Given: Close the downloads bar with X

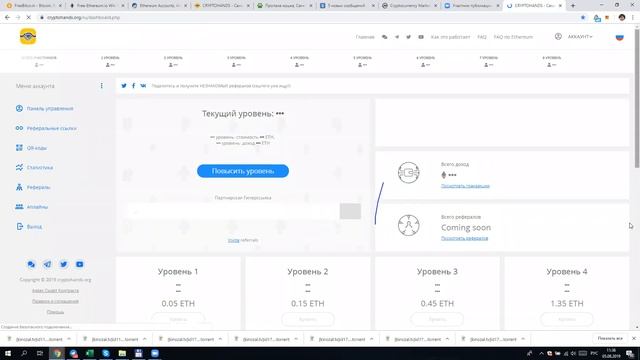Looking at the screenshot, I should coord(634,339).
